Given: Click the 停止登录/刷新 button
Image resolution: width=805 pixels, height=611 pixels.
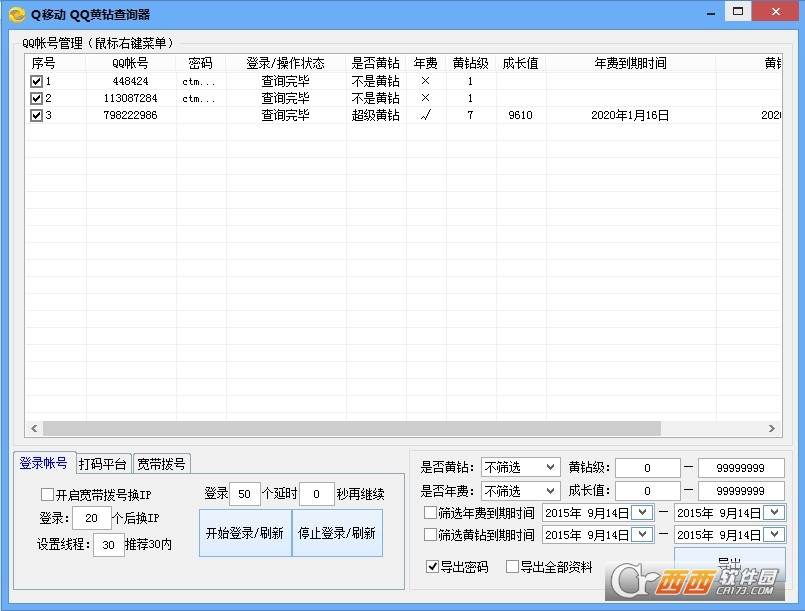Looking at the screenshot, I should [x=337, y=533].
